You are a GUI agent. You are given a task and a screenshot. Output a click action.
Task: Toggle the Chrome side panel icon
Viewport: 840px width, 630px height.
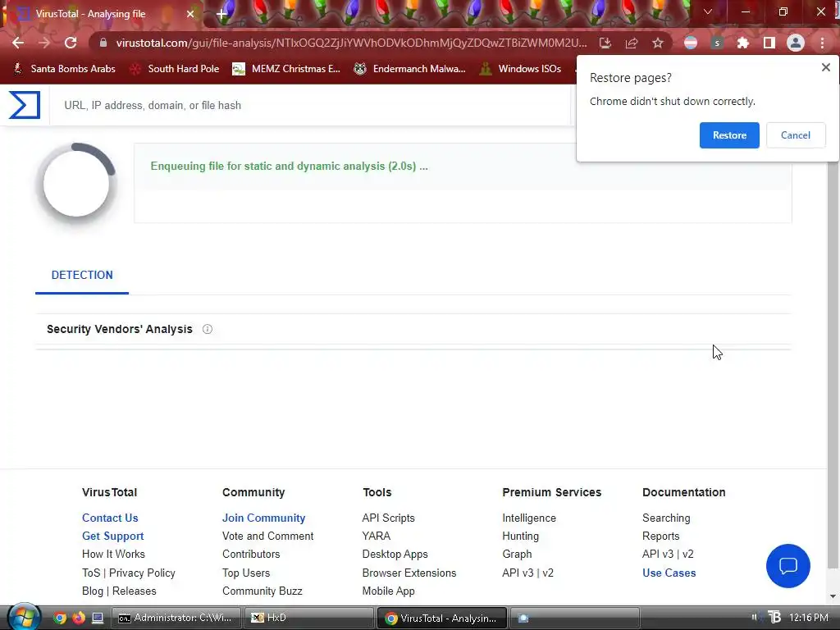pos(769,43)
